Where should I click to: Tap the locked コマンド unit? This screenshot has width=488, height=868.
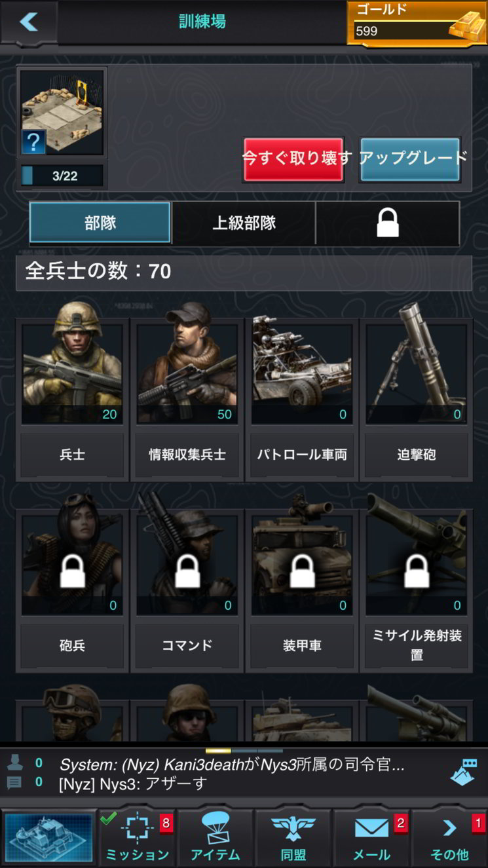click(x=187, y=591)
